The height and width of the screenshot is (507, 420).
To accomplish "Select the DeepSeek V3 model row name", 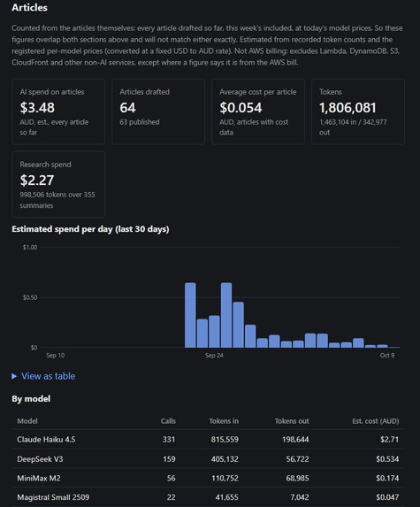I will click(40, 459).
